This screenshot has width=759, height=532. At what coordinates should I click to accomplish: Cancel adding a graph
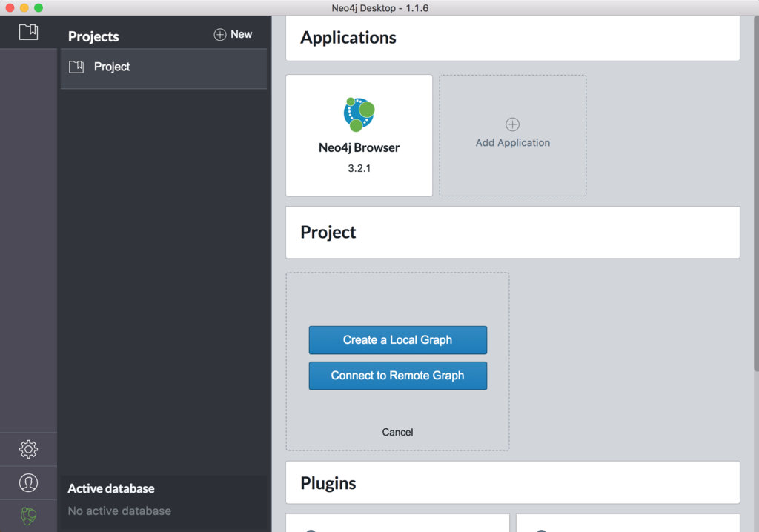(397, 432)
